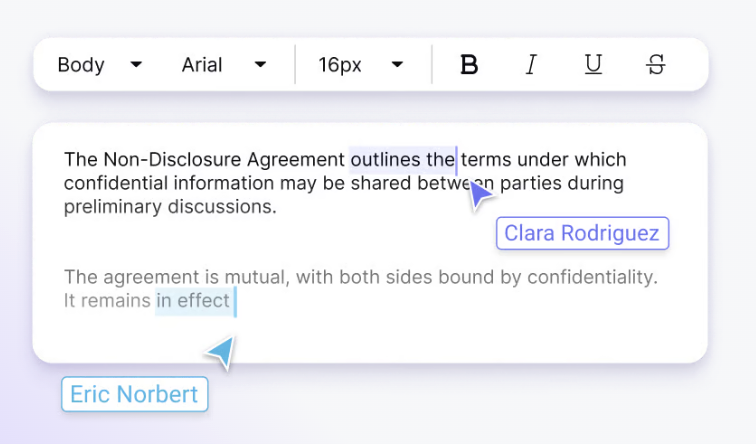Image resolution: width=756 pixels, height=444 pixels.
Task: Toggle bold formatting
Action: [468, 65]
